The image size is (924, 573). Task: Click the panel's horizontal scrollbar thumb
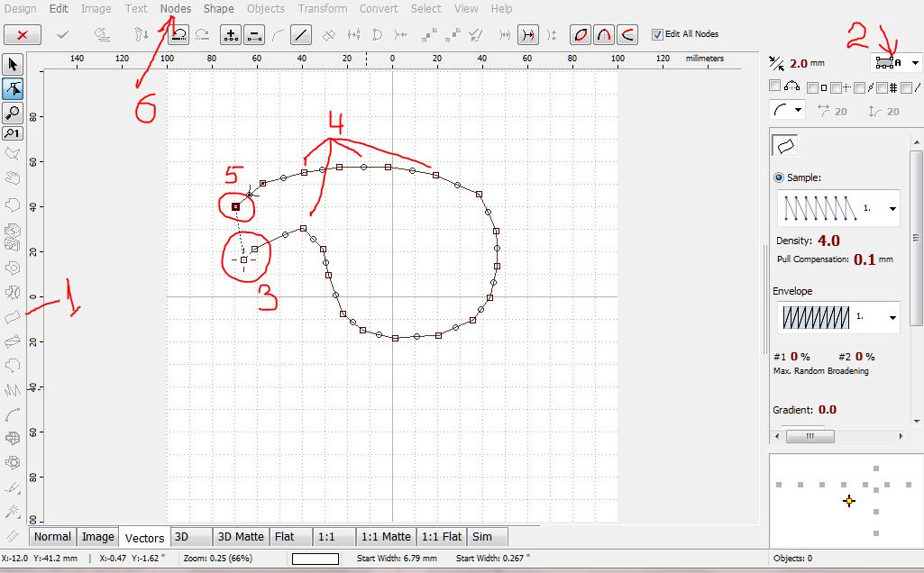click(x=809, y=436)
